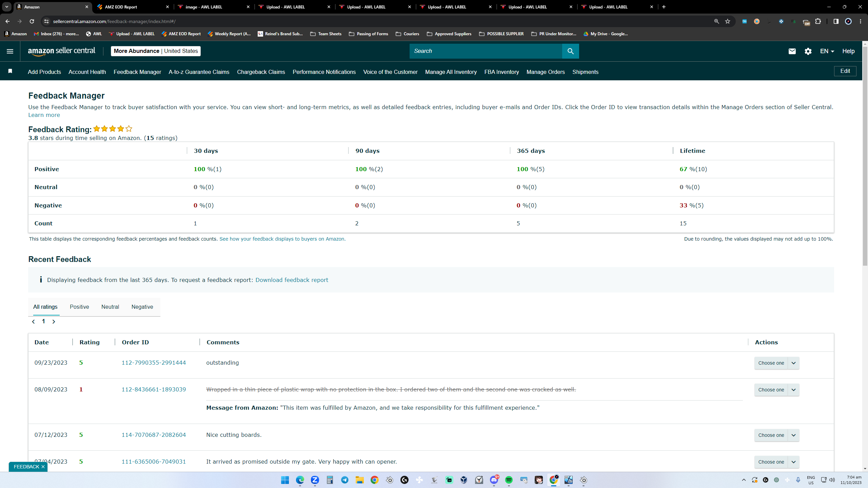Image resolution: width=868 pixels, height=488 pixels.
Task: Bookmark this page with the star icon
Action: point(728,21)
